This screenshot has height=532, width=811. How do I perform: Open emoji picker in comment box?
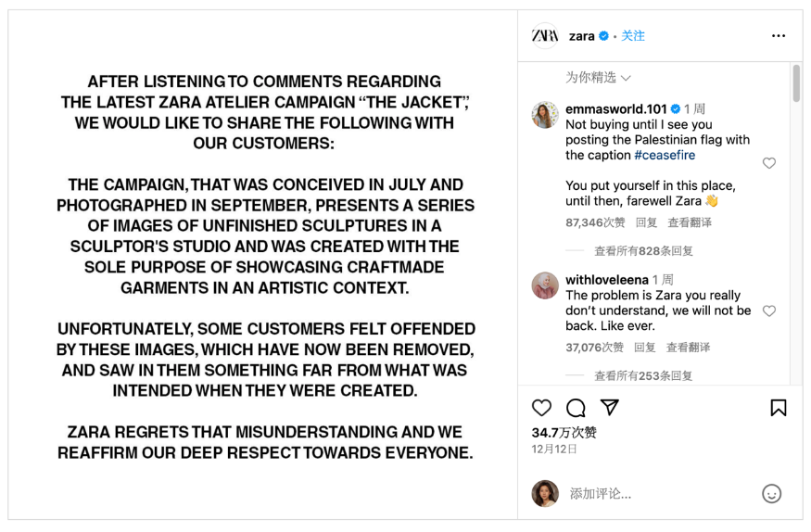[771, 494]
